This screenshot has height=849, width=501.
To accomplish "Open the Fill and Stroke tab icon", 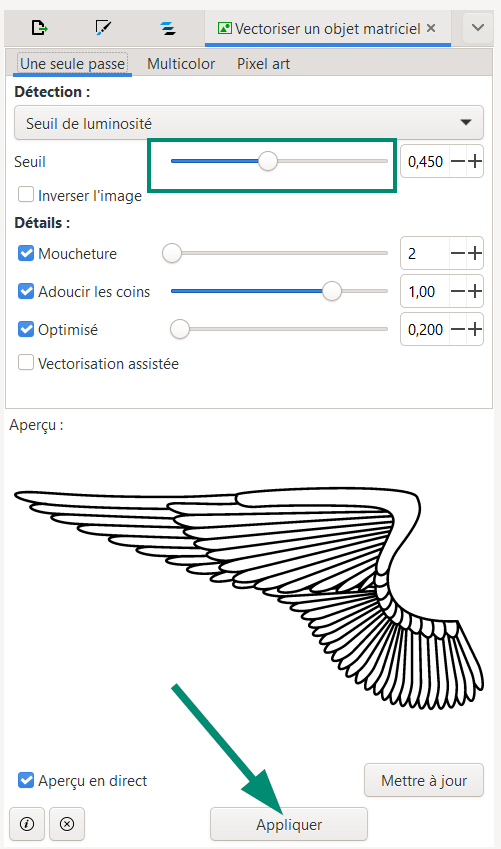I will (103, 27).
